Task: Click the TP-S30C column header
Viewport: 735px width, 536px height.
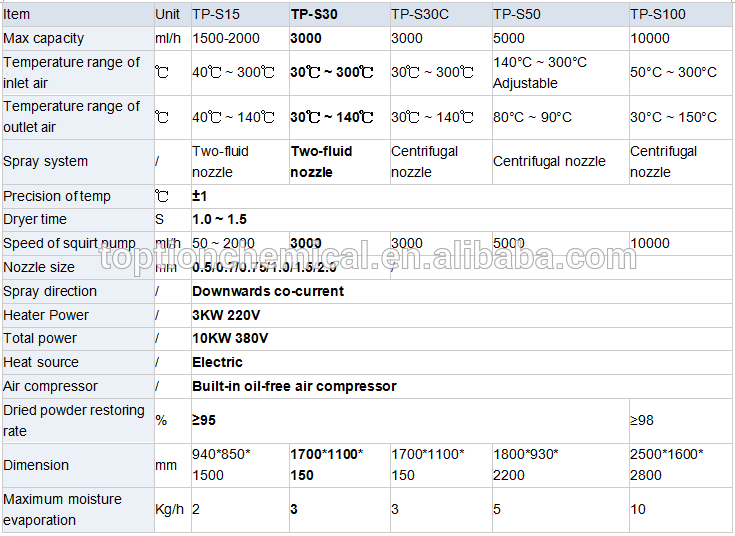Action: pyautogui.click(x=418, y=15)
